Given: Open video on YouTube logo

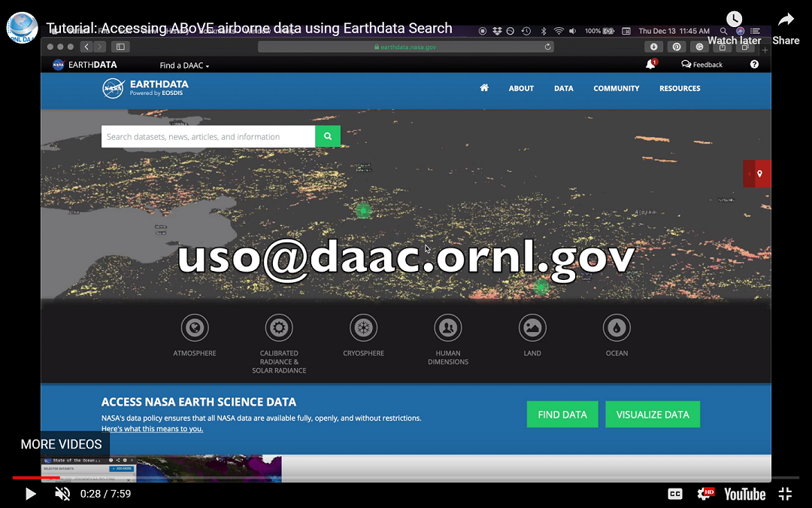Looking at the screenshot, I should click(744, 494).
